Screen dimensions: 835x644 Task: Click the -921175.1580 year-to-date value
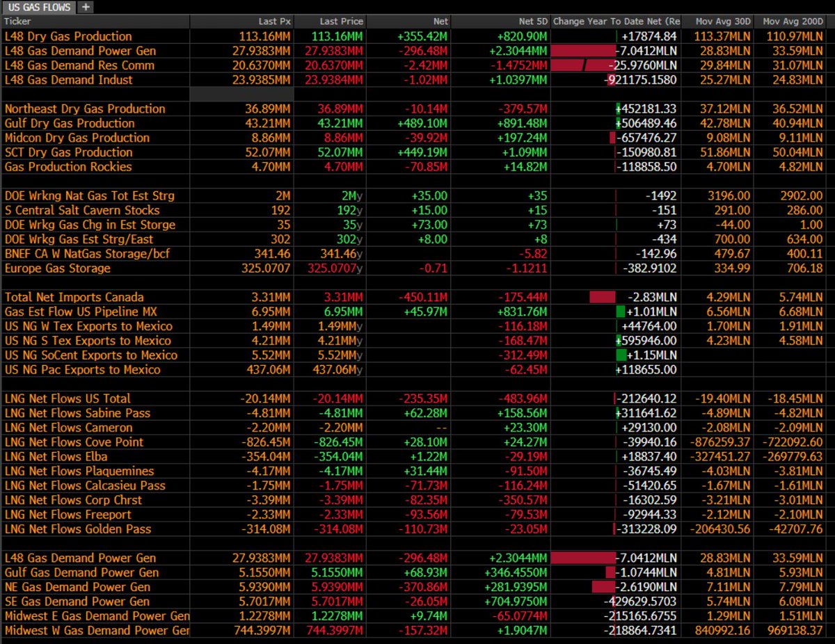click(640, 80)
